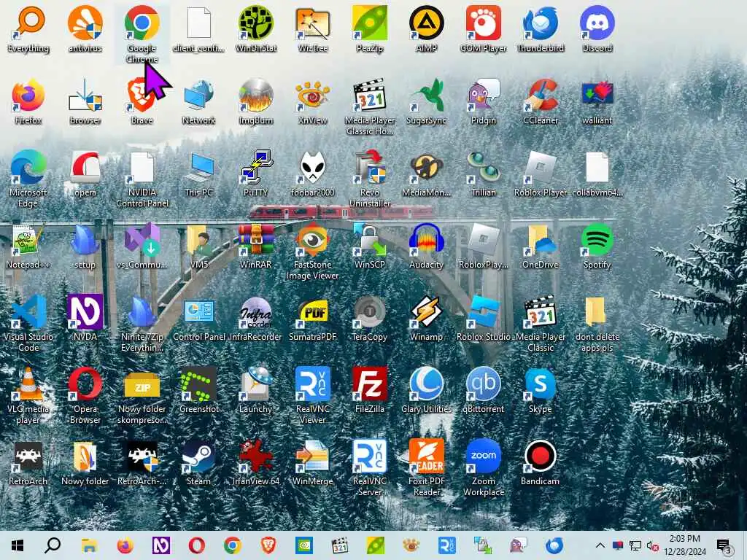747x560 pixels.
Task: Open the Windows Start menu button
Action: [18, 545]
